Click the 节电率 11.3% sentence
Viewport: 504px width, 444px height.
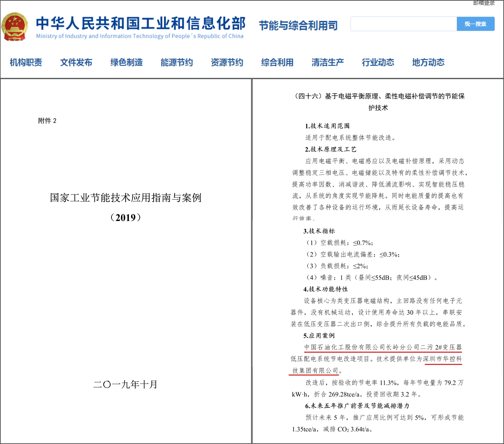tap(385, 383)
